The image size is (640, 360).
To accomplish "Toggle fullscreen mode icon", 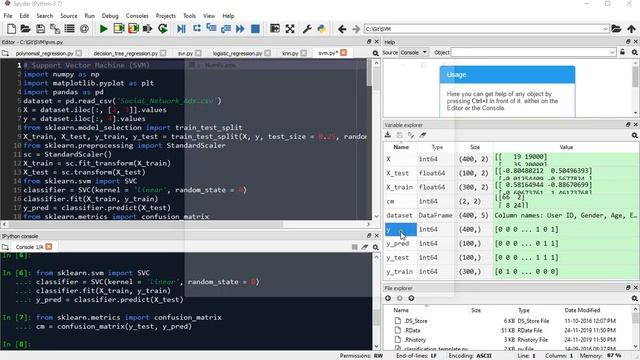I will [x=290, y=29].
